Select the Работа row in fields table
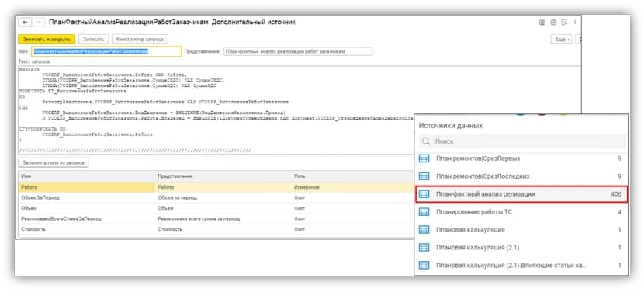Screen dimensions: 644x289 (216, 187)
